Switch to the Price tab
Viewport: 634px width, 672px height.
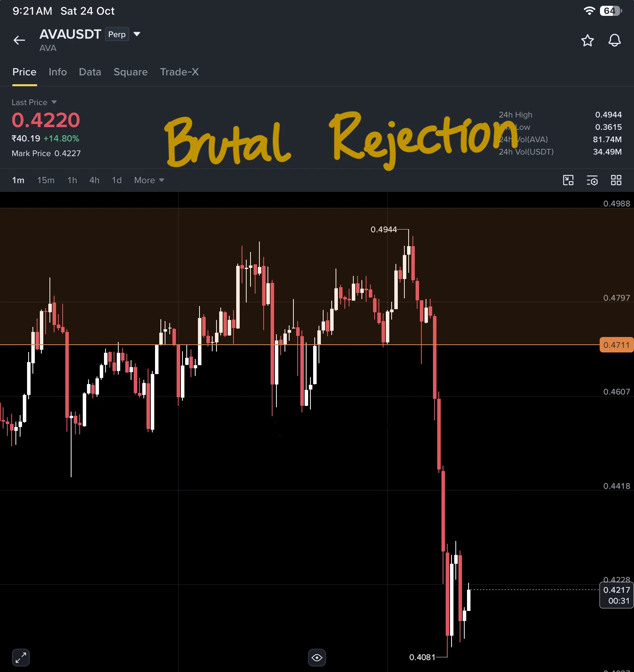pos(24,72)
